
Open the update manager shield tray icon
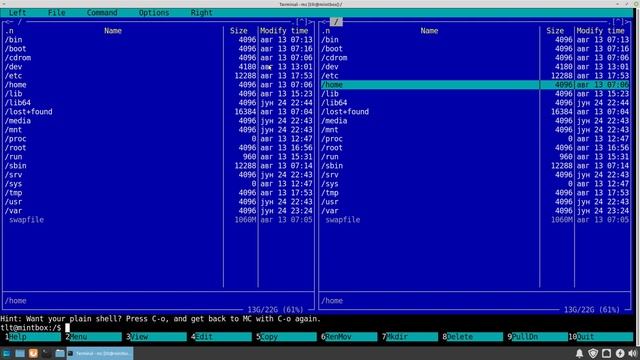pos(593,353)
